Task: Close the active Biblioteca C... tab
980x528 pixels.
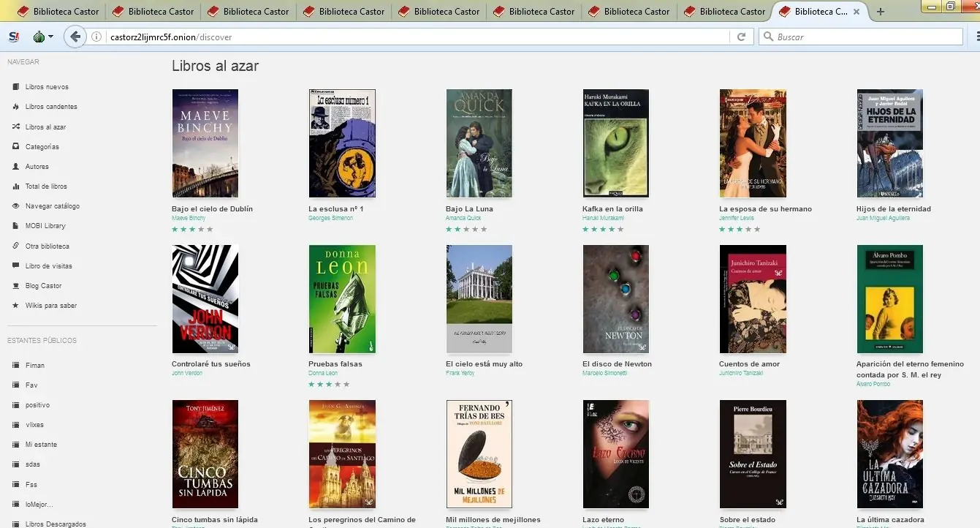Action: coord(856,12)
